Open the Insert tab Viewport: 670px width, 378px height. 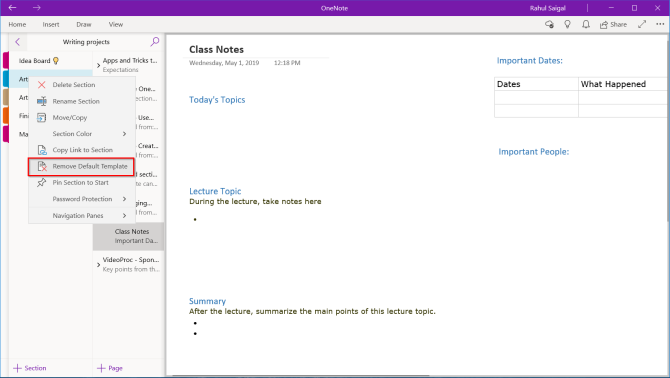(x=51, y=24)
